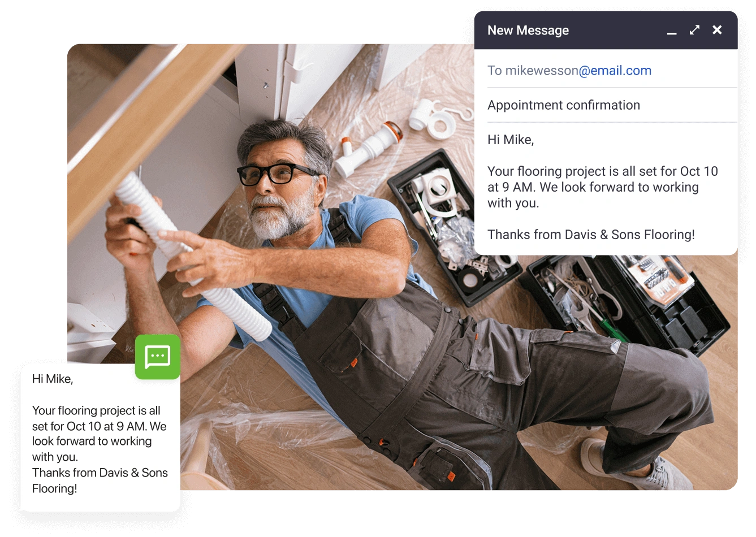Click "Hi Mike," in the SMS bubble
The image size is (756, 537).
(x=53, y=379)
